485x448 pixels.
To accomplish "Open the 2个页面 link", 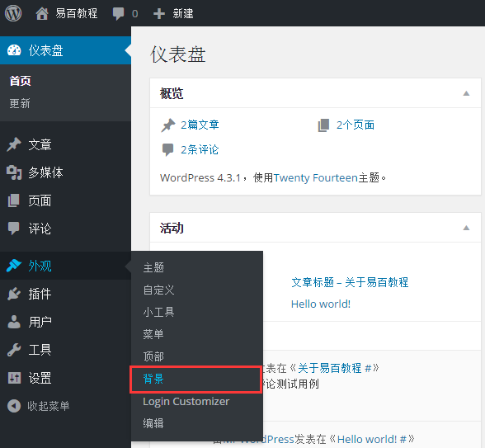I will pyautogui.click(x=356, y=125).
